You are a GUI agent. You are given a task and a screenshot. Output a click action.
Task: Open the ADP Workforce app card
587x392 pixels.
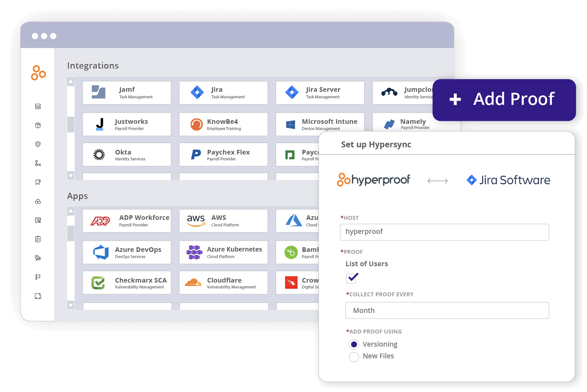point(127,221)
